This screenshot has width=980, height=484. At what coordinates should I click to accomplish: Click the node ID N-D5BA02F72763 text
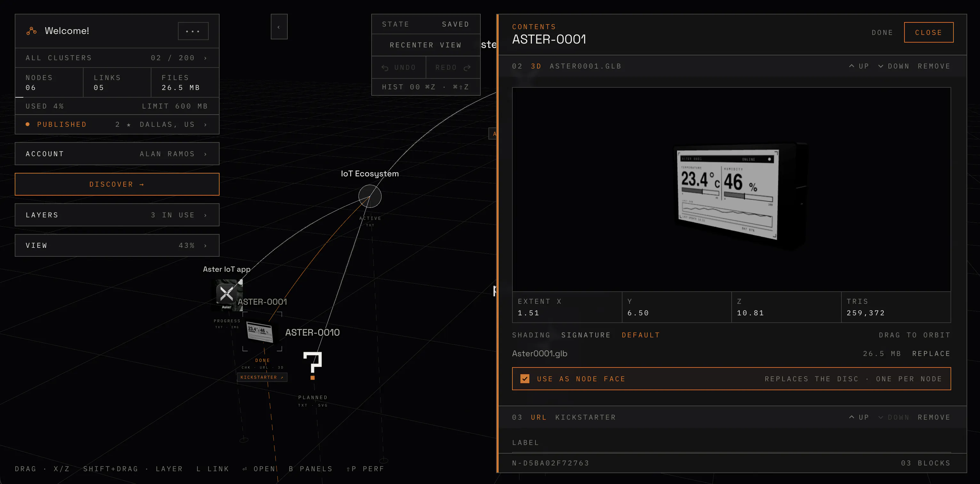click(550, 463)
